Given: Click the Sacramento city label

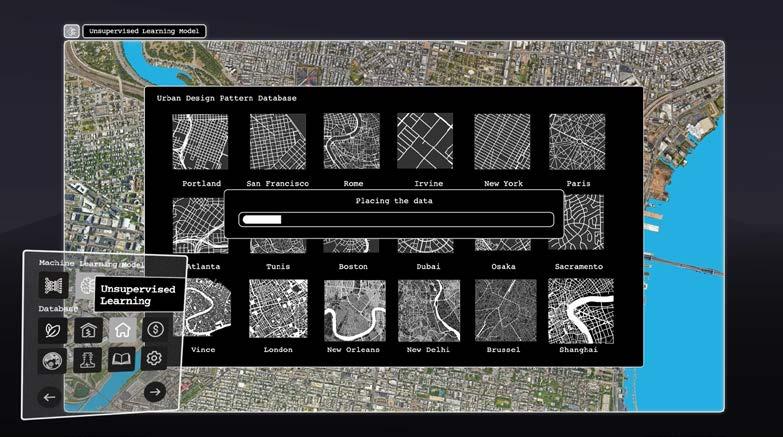Looking at the screenshot, I should click(579, 267).
